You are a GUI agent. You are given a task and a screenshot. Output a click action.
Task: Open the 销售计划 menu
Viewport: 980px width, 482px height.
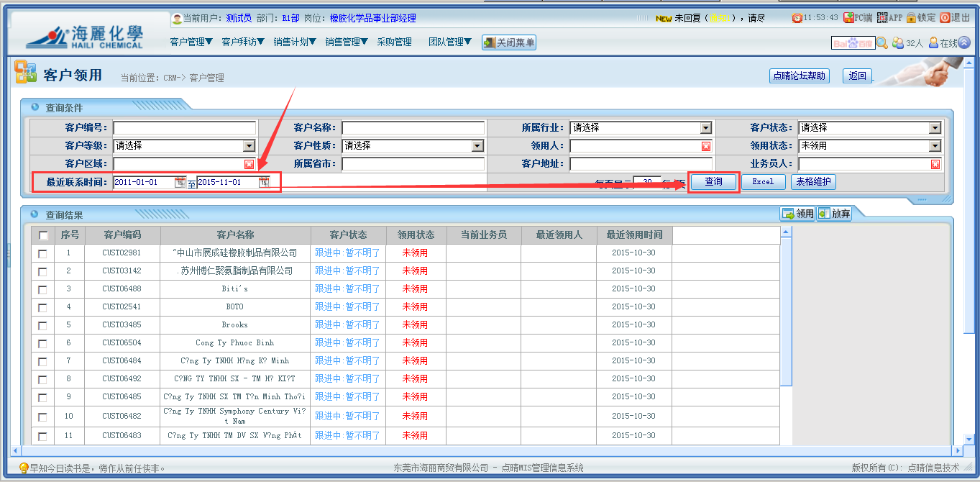pos(295,42)
